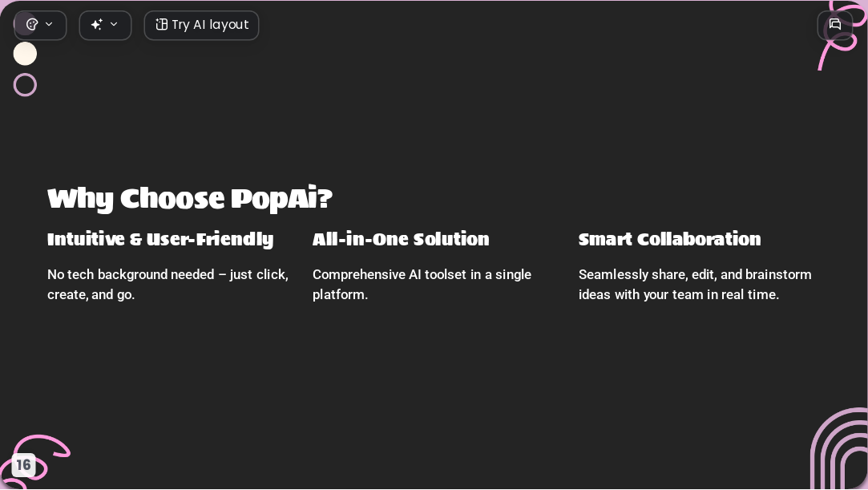Select the heading 'Why Choose PopAi?'
The image size is (868, 490).
189,199
